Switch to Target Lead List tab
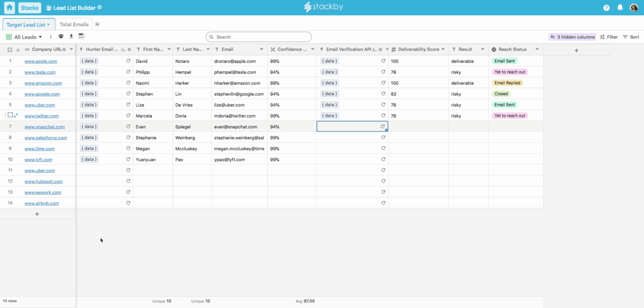Image resolution: width=644 pixels, height=308 pixels. 28,25
